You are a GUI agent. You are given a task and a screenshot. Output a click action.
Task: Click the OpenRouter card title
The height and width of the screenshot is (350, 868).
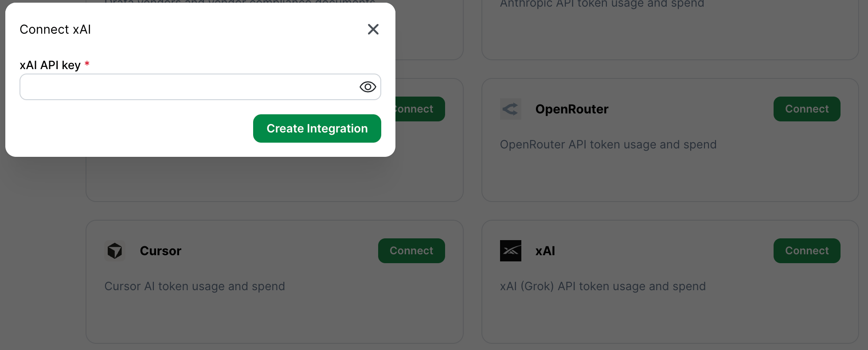point(572,109)
